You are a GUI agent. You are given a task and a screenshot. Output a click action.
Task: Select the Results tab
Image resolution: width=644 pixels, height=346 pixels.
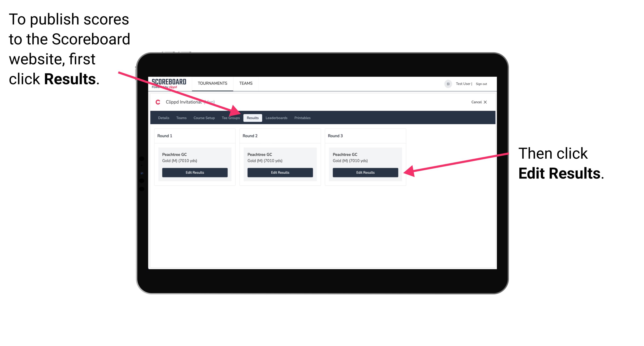pyautogui.click(x=252, y=118)
